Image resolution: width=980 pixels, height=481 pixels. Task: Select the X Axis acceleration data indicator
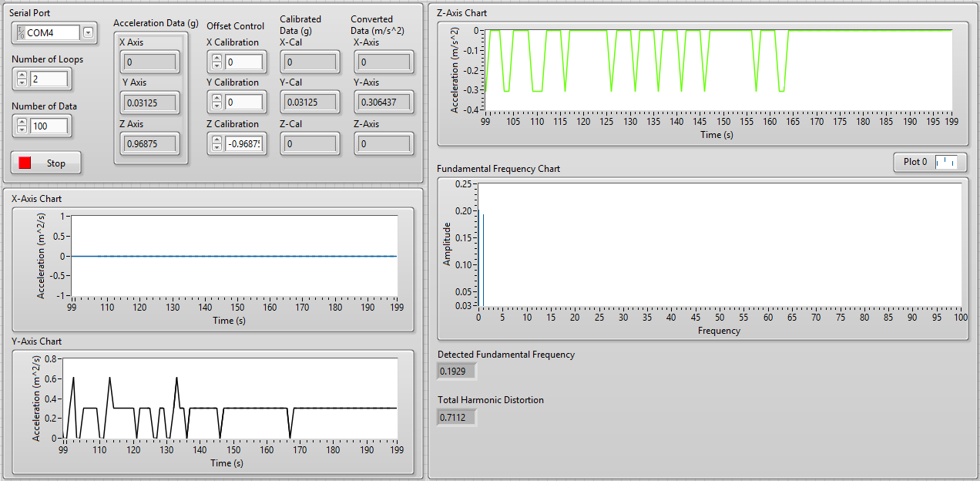tap(151, 62)
